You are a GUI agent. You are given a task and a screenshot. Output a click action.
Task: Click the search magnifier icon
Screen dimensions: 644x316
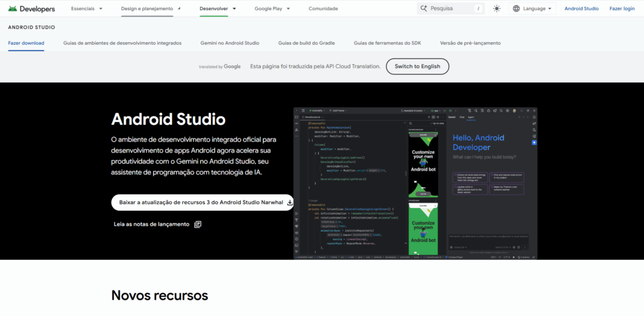point(424,8)
